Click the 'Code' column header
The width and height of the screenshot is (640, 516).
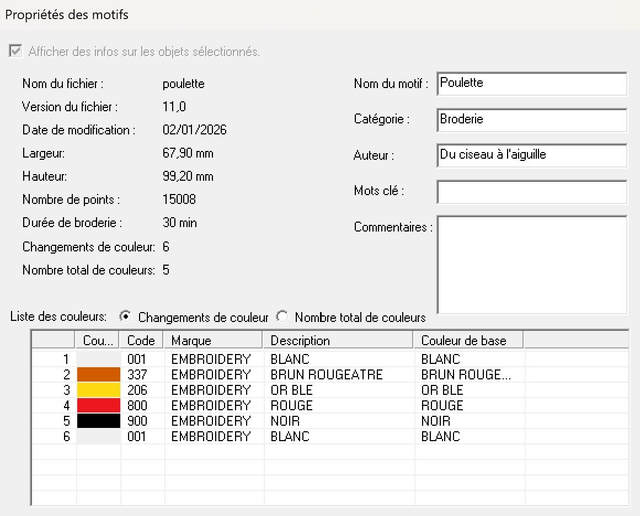(x=143, y=341)
